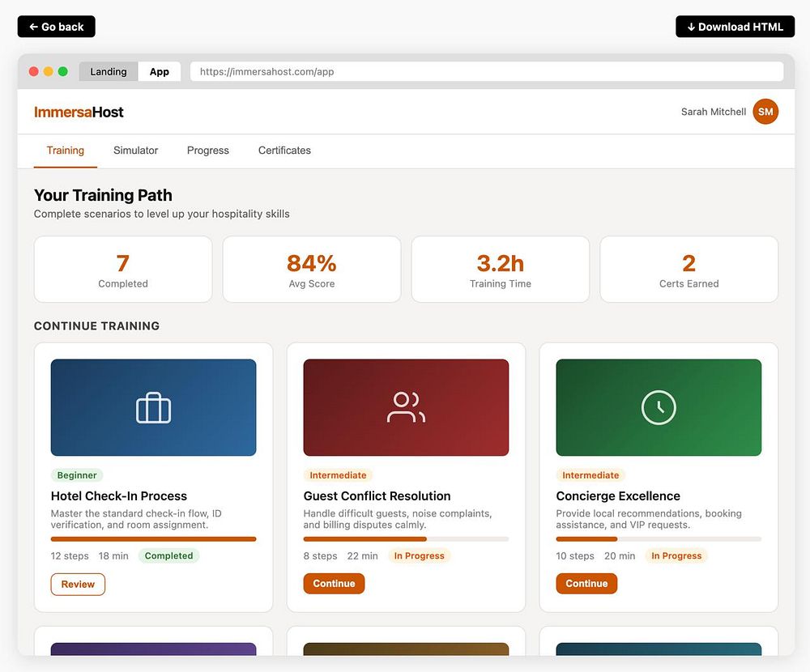Click the Go back button
The image size is (810, 672).
(x=57, y=27)
